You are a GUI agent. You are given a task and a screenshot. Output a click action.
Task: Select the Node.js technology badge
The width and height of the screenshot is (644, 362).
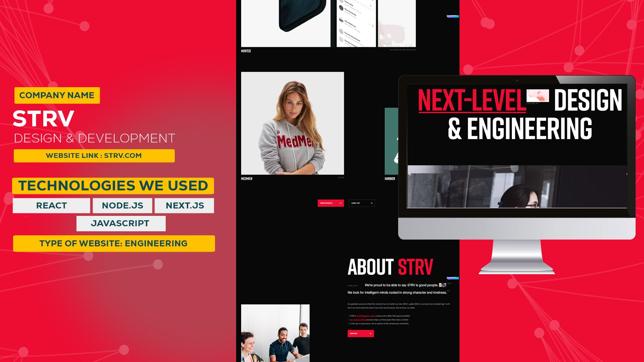click(x=122, y=205)
